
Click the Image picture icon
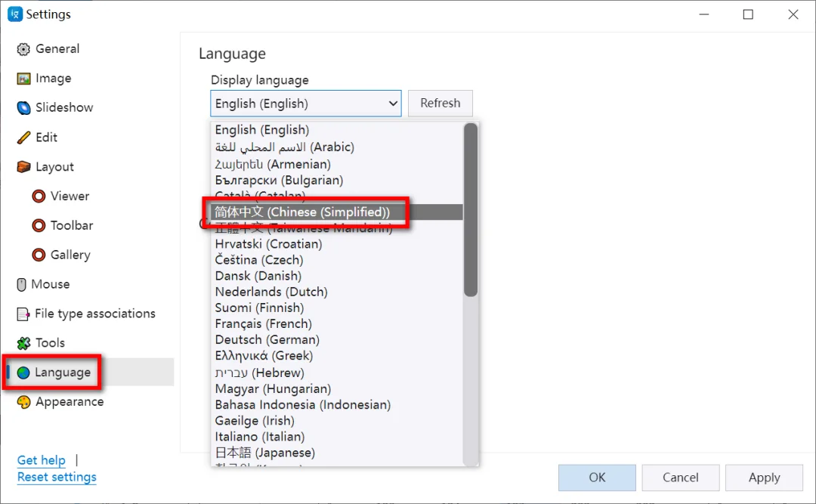(23, 79)
